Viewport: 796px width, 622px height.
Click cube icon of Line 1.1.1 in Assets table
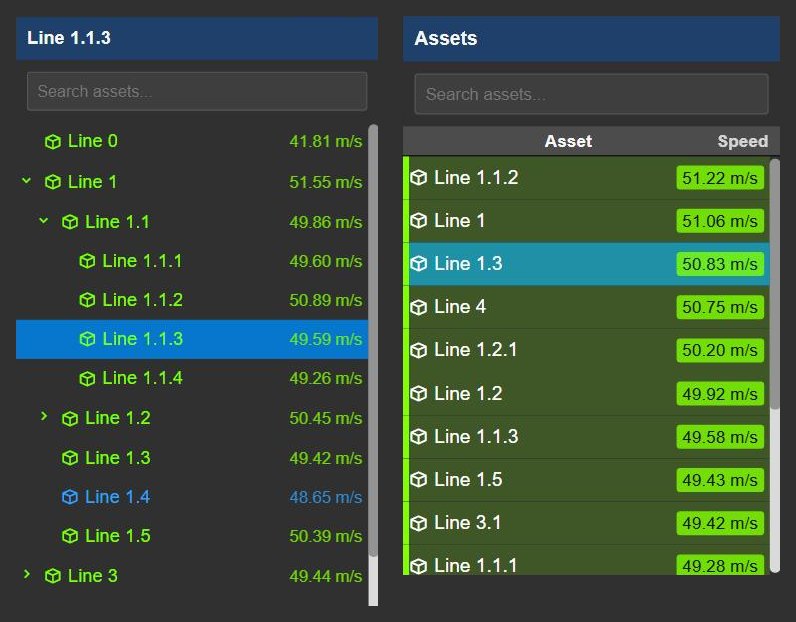[x=419, y=566]
